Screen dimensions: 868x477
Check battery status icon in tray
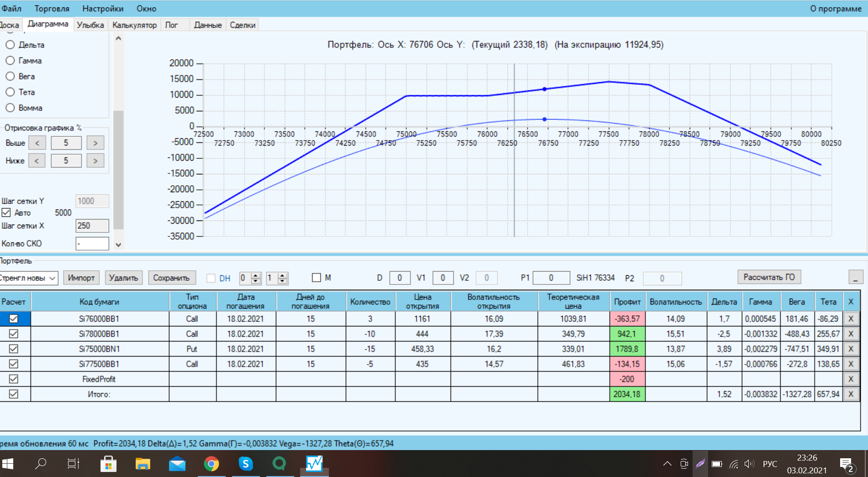click(x=717, y=464)
